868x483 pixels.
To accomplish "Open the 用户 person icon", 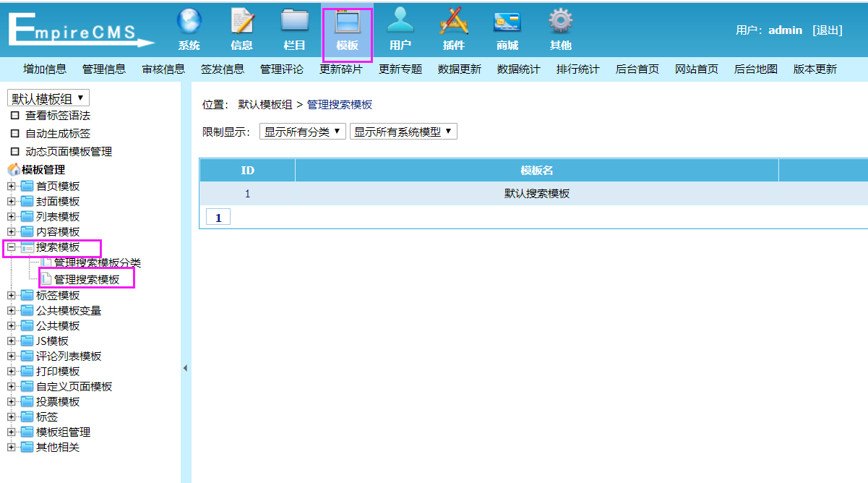I will pos(400,21).
